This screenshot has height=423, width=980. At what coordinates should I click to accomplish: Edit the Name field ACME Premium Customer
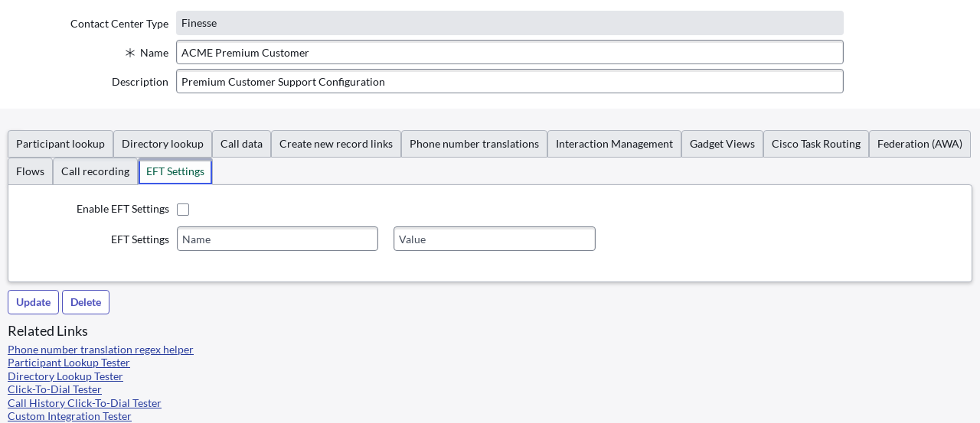[x=510, y=52]
